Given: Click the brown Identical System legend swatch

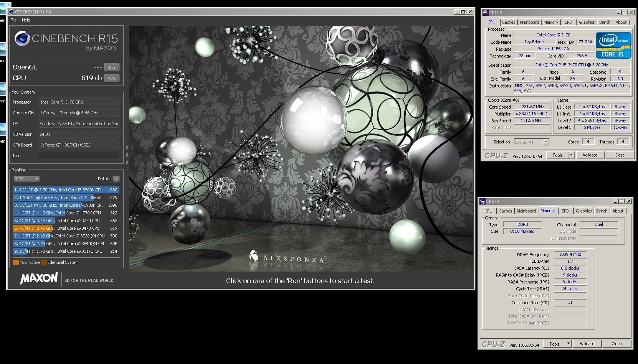Looking at the screenshot, I should (44, 262).
